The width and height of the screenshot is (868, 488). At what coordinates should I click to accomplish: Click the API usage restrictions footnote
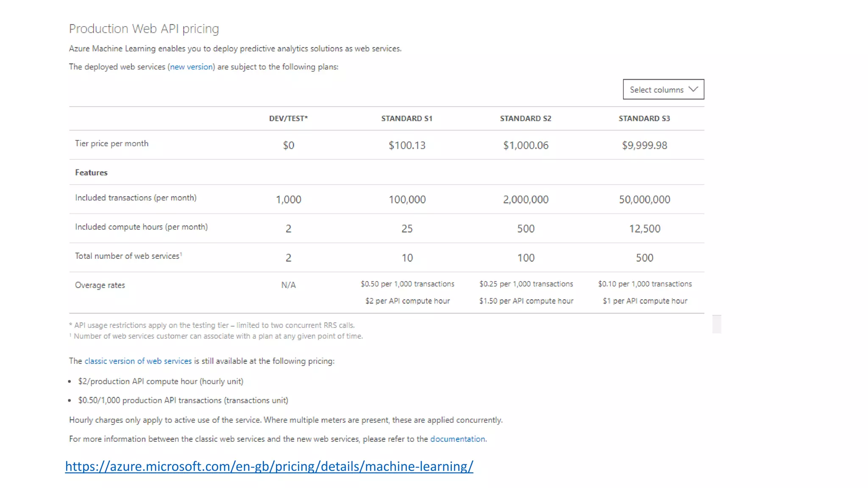coord(212,325)
